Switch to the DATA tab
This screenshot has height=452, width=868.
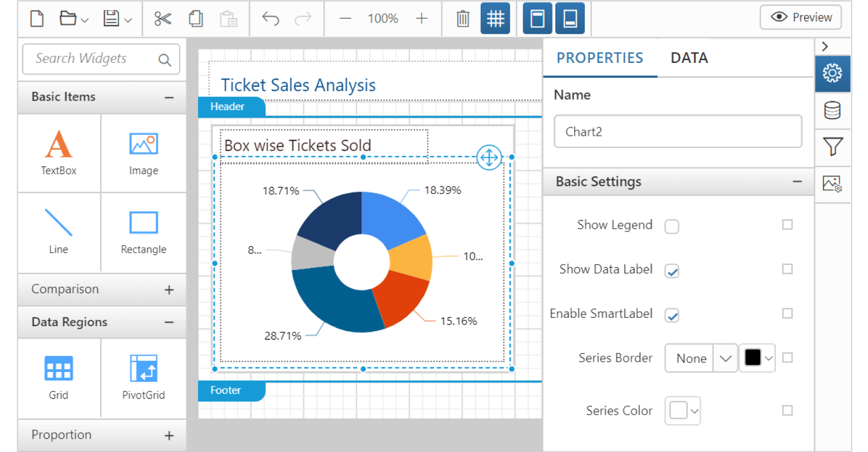point(688,57)
